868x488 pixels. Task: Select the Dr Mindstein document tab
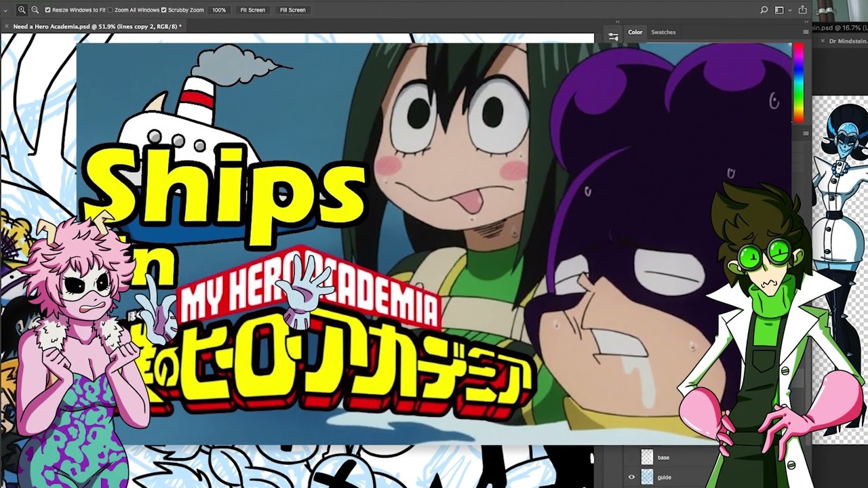848,41
